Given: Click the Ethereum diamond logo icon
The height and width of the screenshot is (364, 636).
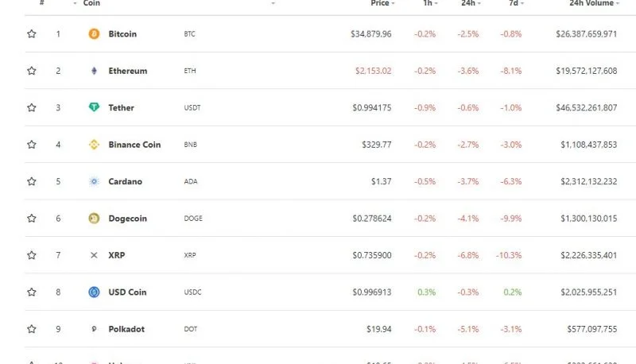Looking at the screenshot, I should pyautogui.click(x=94, y=71).
